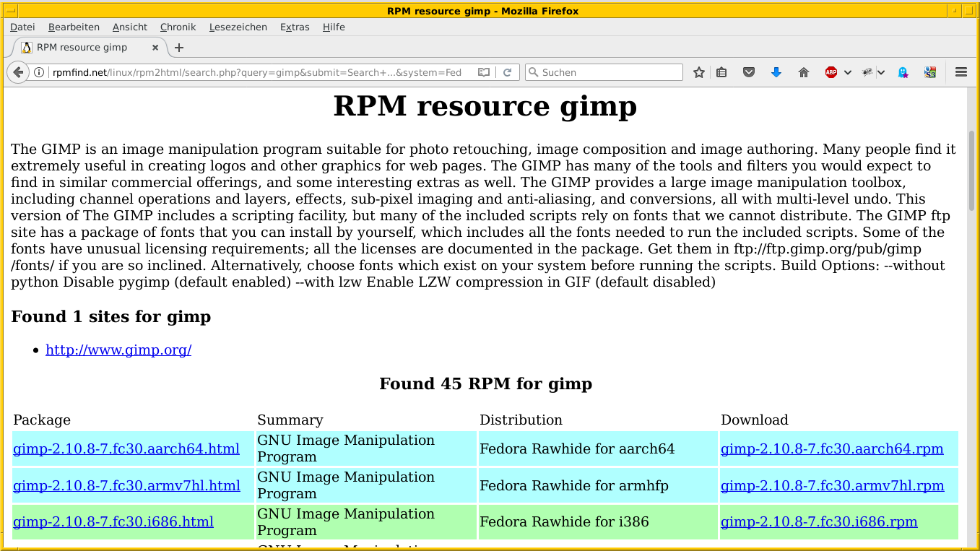
Task: Click the browser back arrow button
Action: [18, 72]
